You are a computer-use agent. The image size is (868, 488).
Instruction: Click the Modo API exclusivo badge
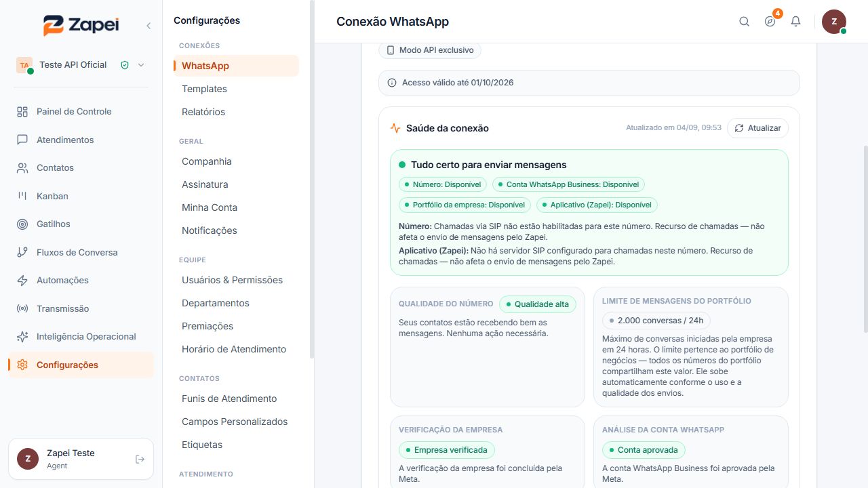[430, 50]
